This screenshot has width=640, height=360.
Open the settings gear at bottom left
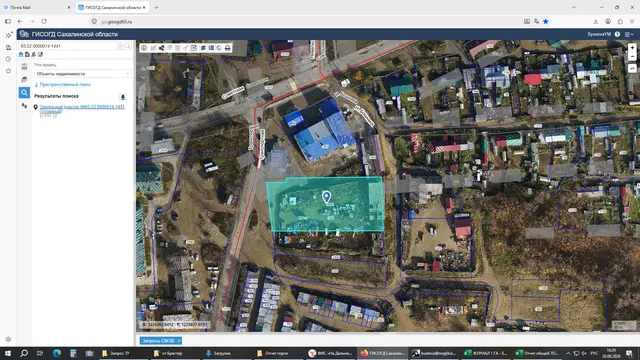click(x=8, y=339)
